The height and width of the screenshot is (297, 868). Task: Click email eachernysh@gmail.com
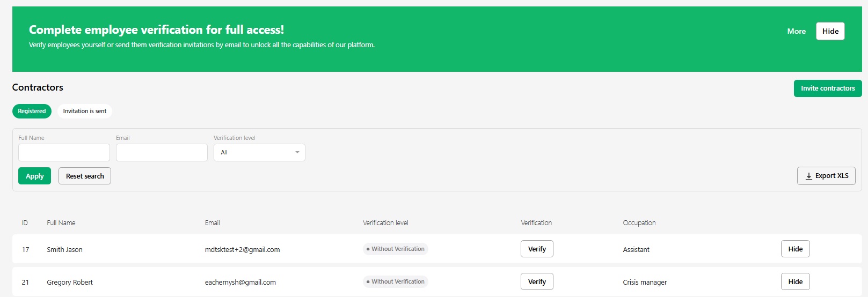[x=240, y=282]
